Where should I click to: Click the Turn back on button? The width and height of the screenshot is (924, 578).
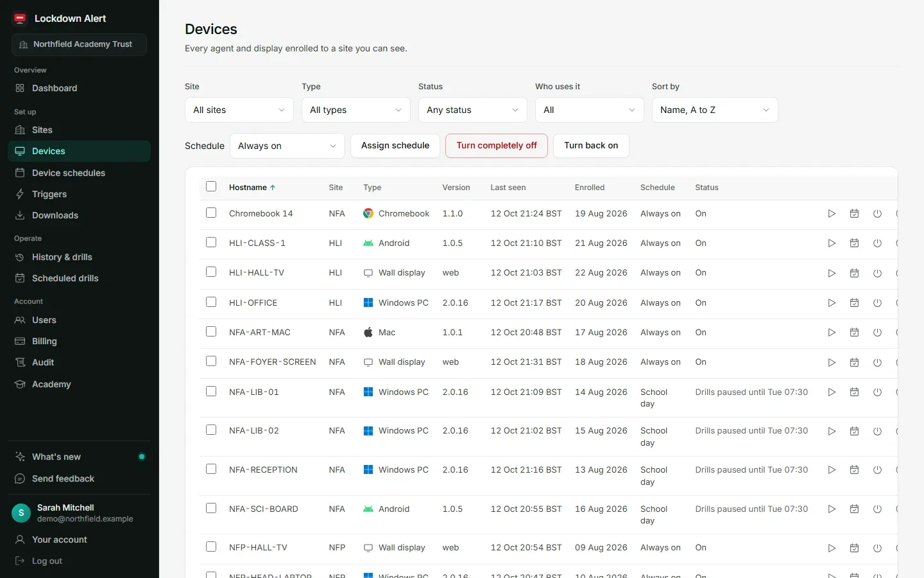[591, 146]
